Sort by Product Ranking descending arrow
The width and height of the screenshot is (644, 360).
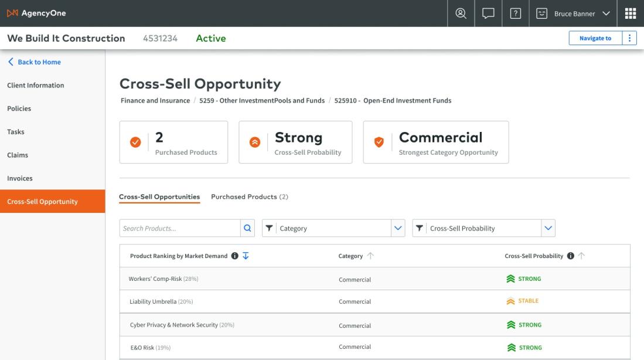(245, 256)
